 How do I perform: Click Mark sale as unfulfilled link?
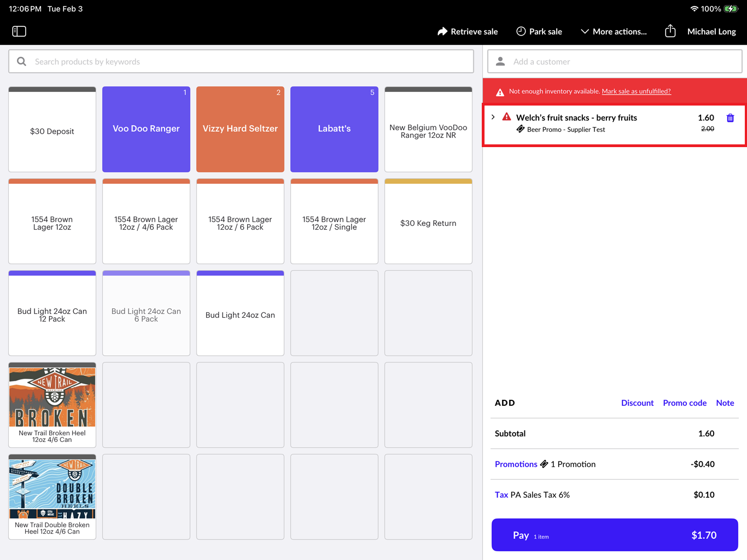(636, 91)
